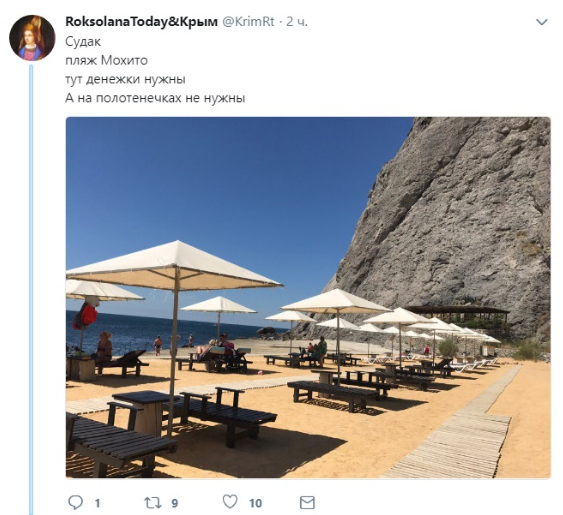Click the text line пляж Мохито
Screen dimensions: 563x515
107,60
